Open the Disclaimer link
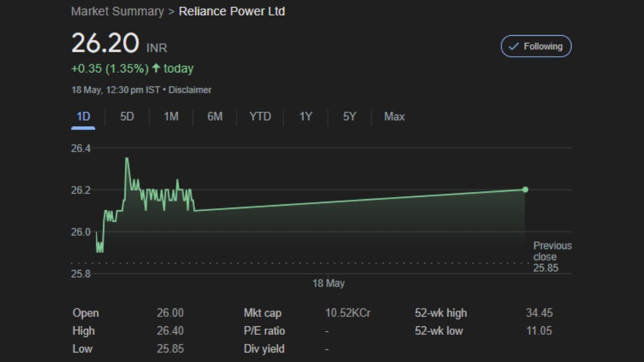The width and height of the screenshot is (644, 362). coord(190,90)
